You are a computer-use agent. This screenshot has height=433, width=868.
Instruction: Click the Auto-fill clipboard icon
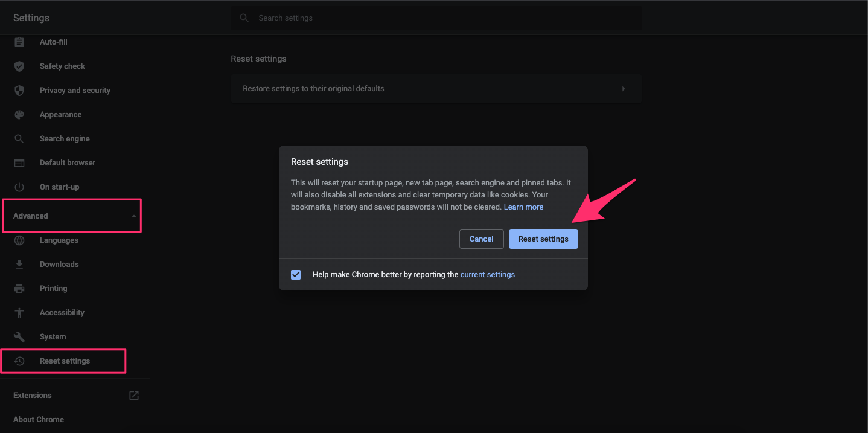pyautogui.click(x=19, y=42)
